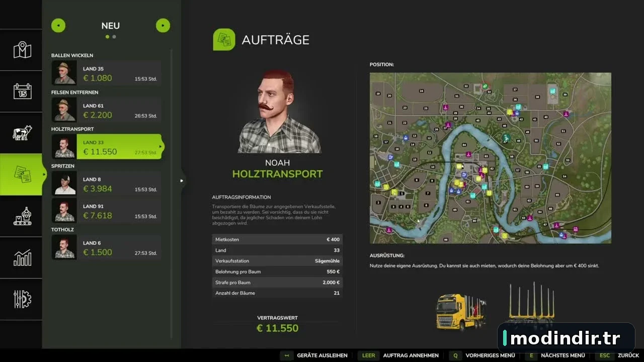Open the settings sliders sidebar icon

pos(22,299)
